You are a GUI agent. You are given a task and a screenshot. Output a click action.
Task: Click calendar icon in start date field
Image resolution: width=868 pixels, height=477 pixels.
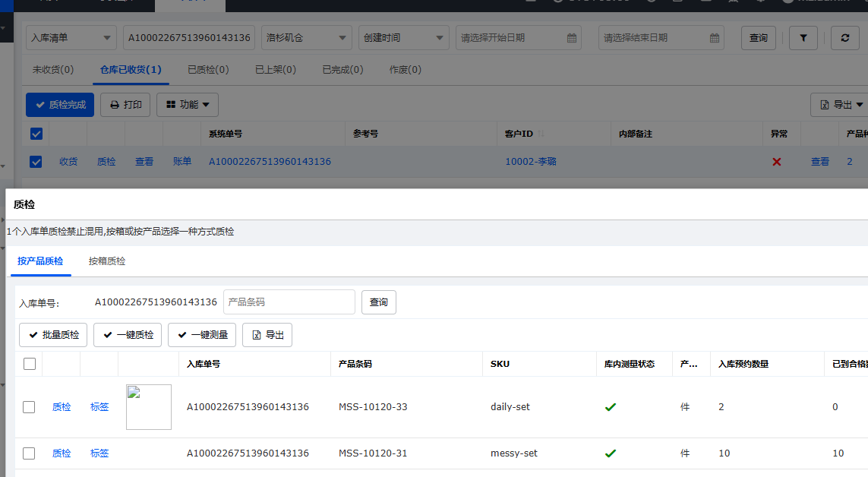coord(572,38)
